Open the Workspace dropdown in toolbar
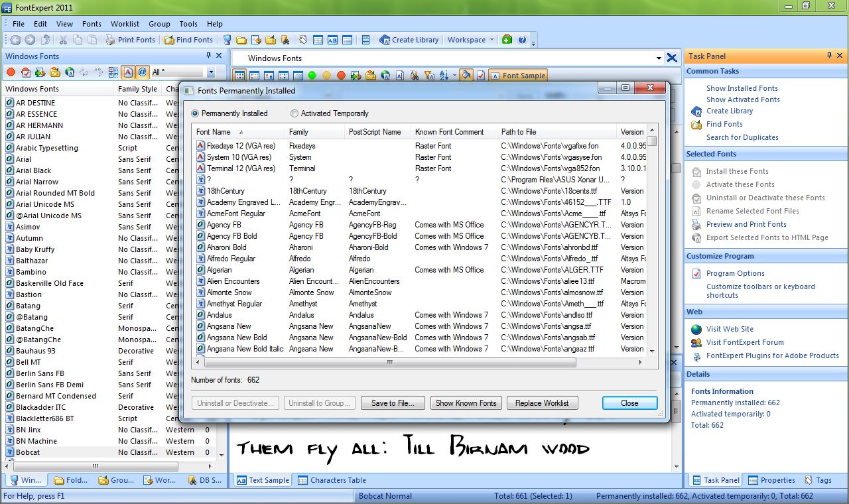This screenshot has height=504, width=849. (470, 40)
